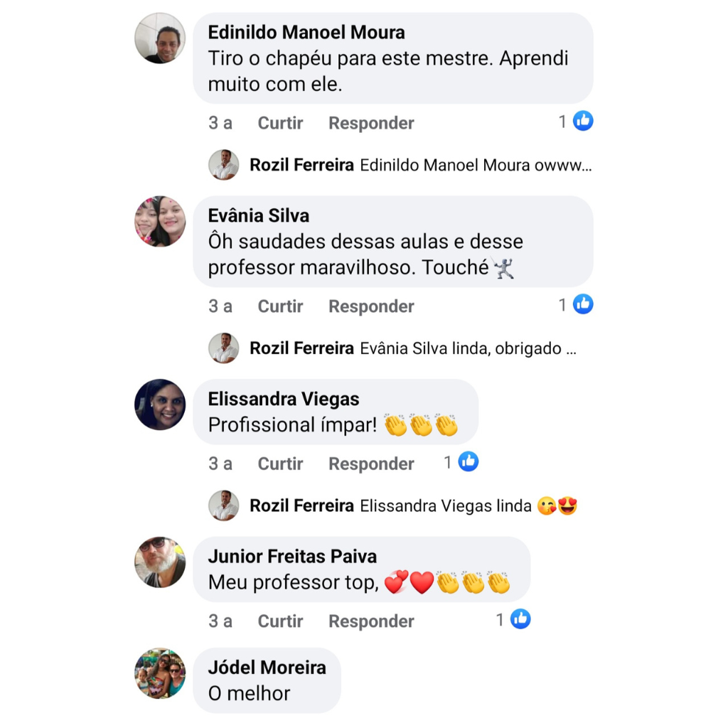Expand Rozil Ferreira's reply to Edinildo
Screen dimensions: 728x728
(400, 165)
